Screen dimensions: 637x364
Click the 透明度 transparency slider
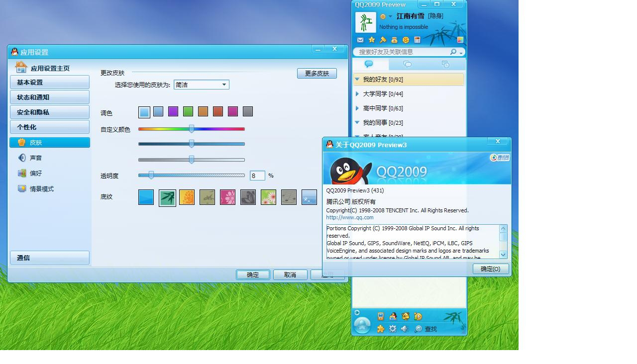(x=192, y=175)
